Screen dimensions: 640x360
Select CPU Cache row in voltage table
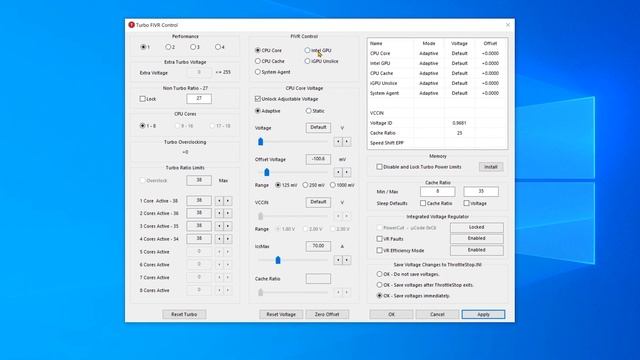(x=437, y=73)
